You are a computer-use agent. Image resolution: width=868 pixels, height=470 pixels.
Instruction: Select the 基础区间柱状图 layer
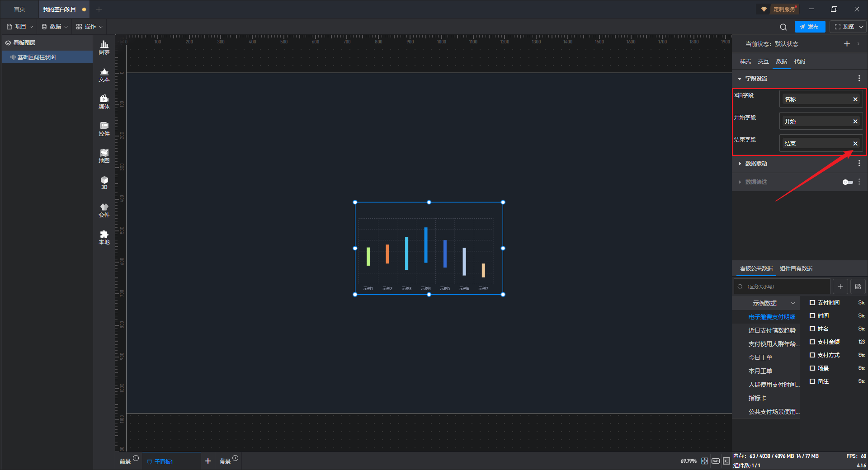click(x=47, y=57)
